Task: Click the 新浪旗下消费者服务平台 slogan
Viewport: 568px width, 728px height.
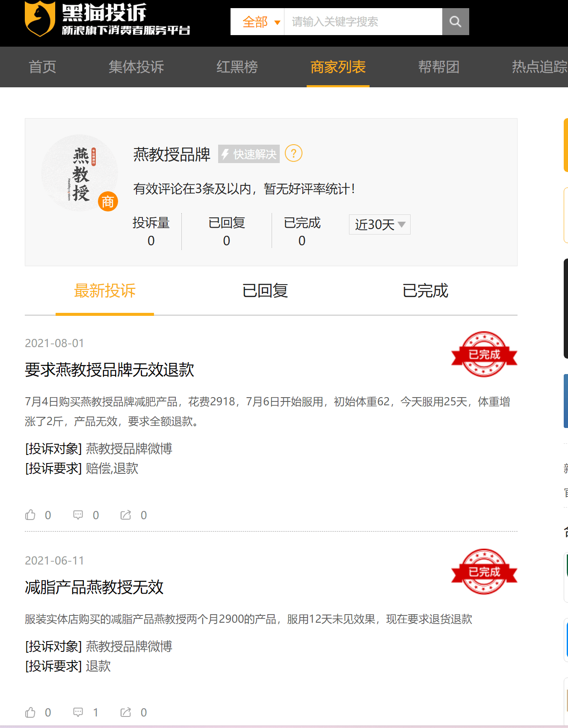Action: [x=126, y=30]
